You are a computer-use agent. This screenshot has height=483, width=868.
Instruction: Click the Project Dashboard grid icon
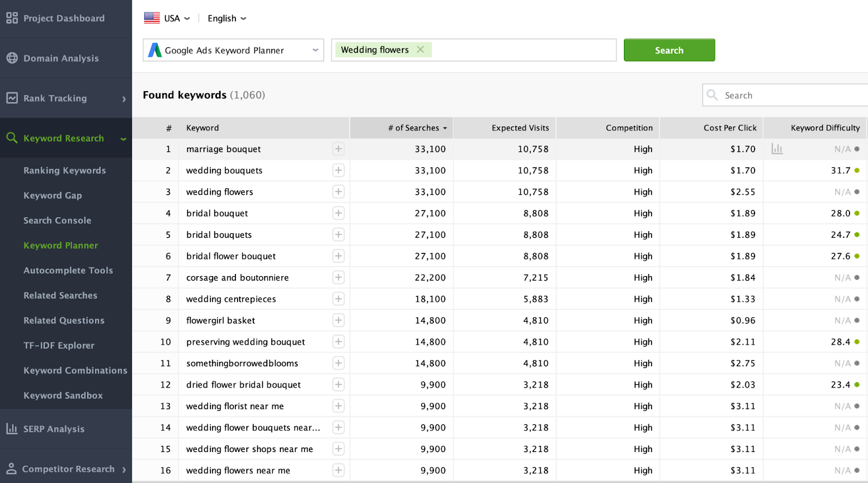[x=12, y=18]
